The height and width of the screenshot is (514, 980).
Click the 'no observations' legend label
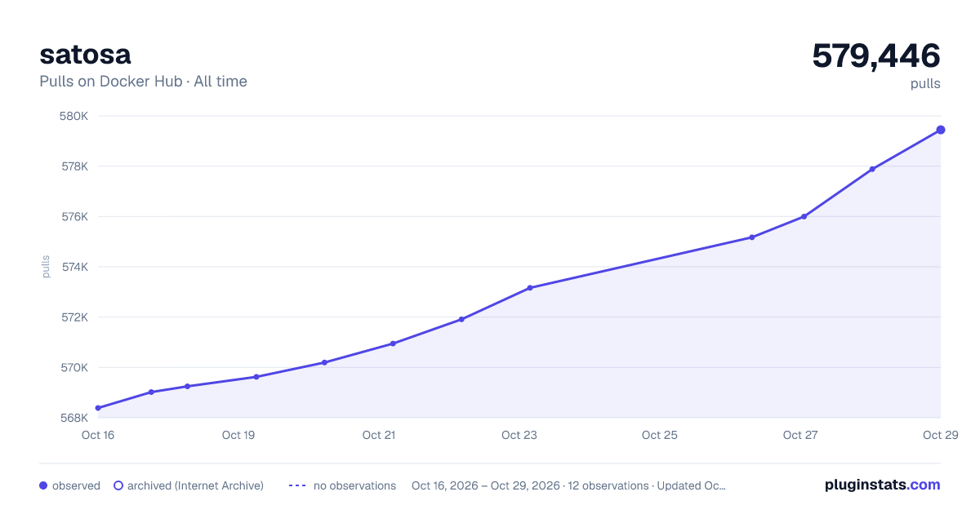pyautogui.click(x=354, y=485)
